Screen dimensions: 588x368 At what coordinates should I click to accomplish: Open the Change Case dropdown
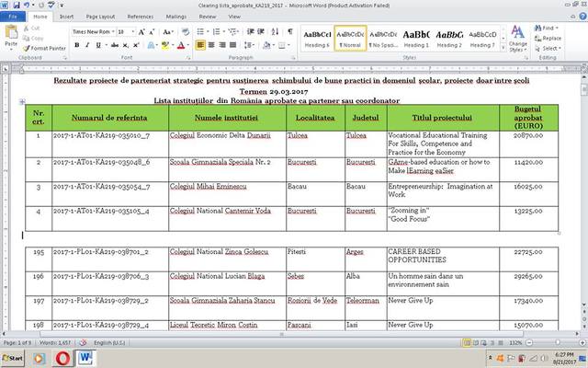point(168,32)
